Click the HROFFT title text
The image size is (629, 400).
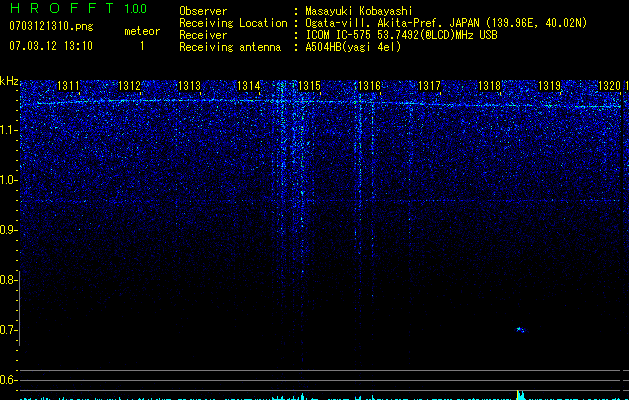pyautogui.click(x=62, y=8)
